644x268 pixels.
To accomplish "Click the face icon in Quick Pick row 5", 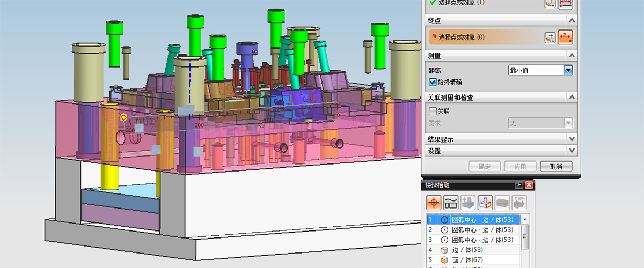I will point(444,260).
